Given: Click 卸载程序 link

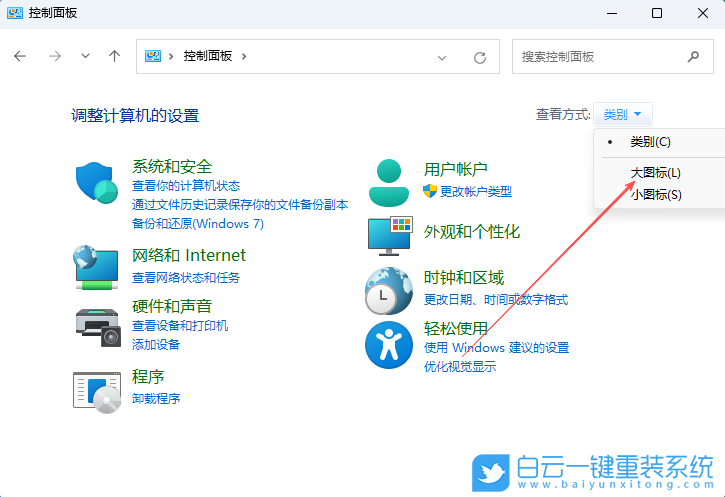Looking at the screenshot, I should point(156,399).
